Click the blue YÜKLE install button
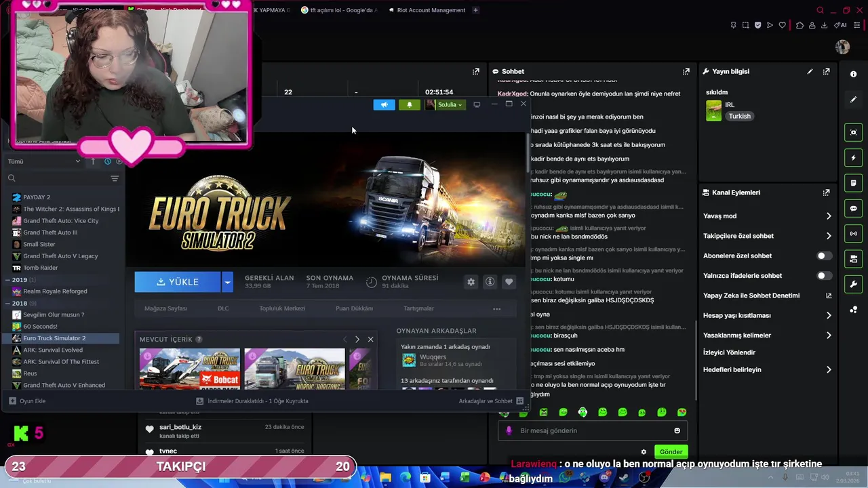Image resolution: width=868 pixels, height=488 pixels. point(178,282)
